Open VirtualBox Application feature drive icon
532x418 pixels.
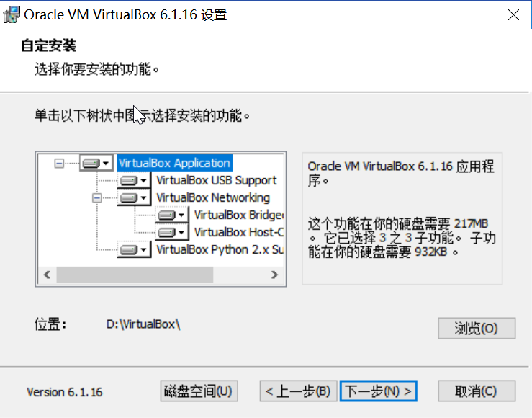tap(96, 164)
